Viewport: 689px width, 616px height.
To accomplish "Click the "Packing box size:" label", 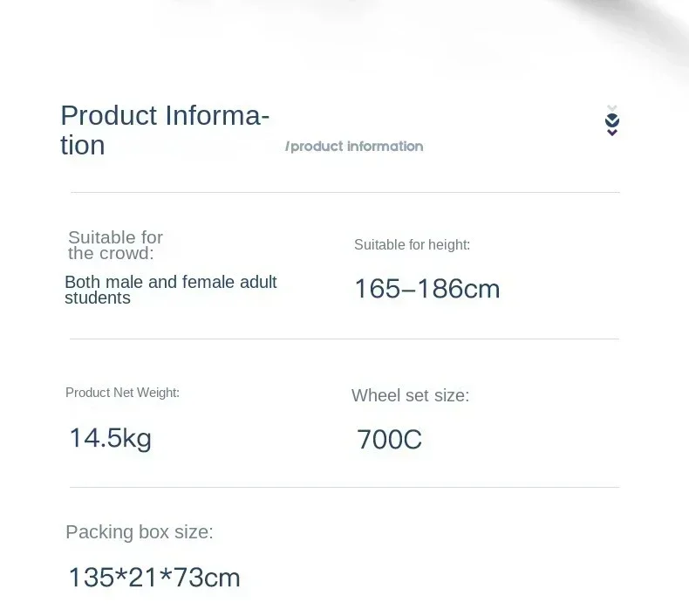I will click(x=139, y=532).
